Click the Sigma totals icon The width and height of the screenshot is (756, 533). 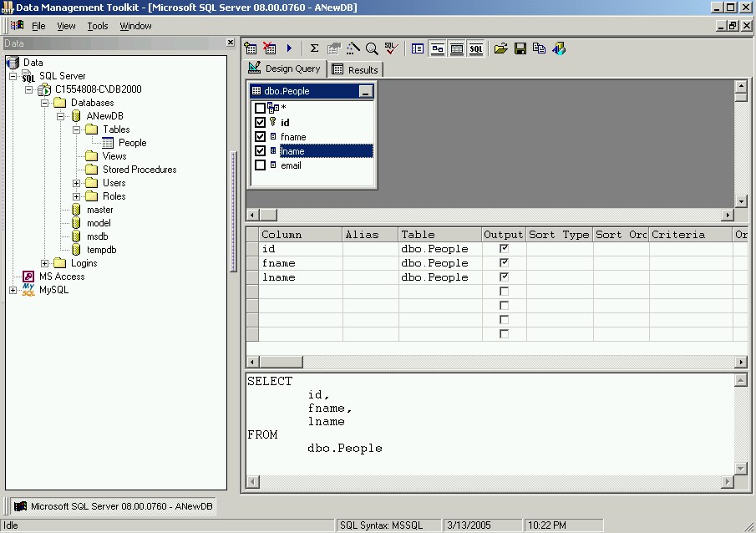tap(314, 48)
